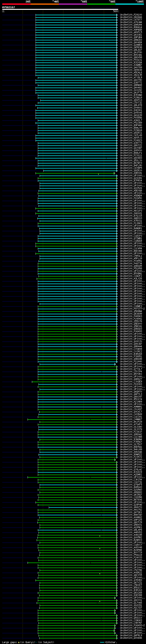The image size is (146, 644).
Task: Select hit label UniRef100_P97377-2
Action: [x=133, y=309]
